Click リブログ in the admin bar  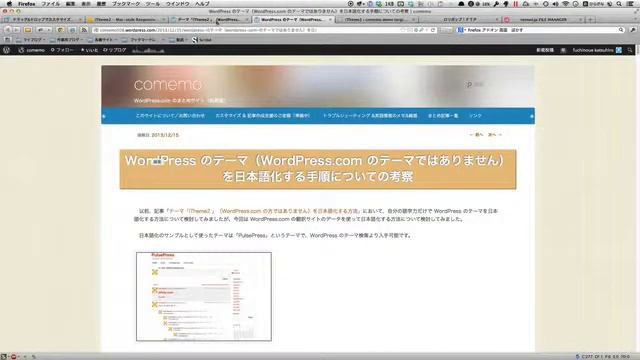[x=115, y=50]
